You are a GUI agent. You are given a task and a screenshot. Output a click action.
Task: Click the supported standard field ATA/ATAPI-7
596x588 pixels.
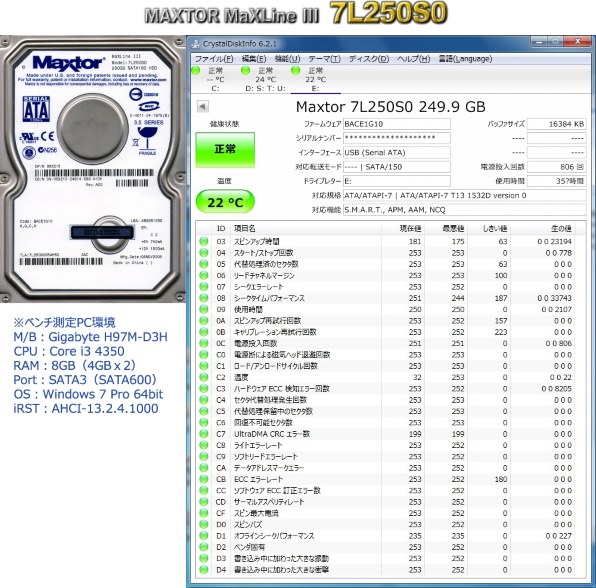(464, 195)
